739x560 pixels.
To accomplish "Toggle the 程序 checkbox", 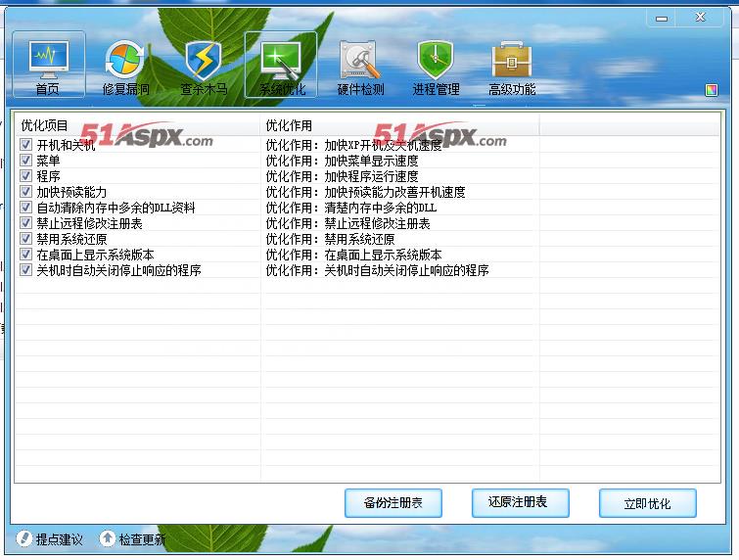I will (x=25, y=176).
